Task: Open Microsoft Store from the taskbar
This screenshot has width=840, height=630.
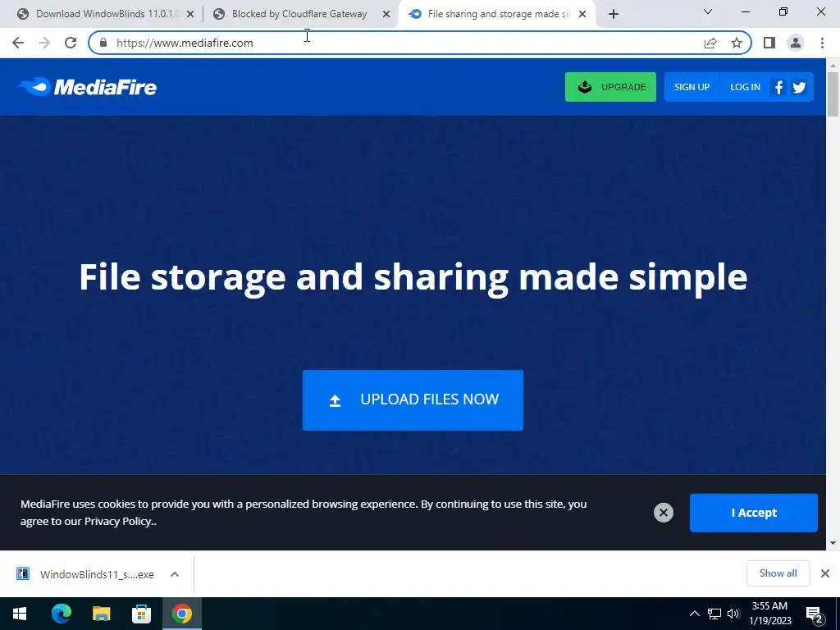Action: click(x=141, y=614)
